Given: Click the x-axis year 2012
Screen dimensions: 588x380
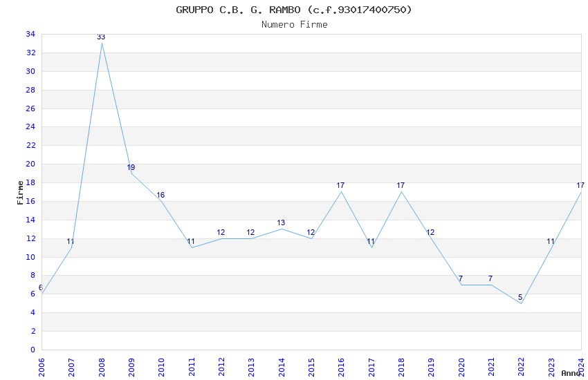Looking at the screenshot, I should tap(221, 368).
